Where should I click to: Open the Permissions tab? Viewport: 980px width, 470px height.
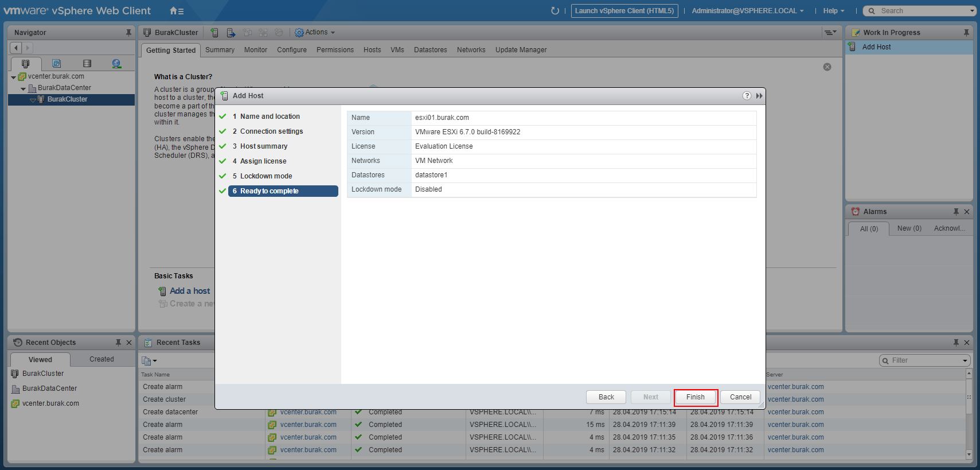click(x=335, y=50)
